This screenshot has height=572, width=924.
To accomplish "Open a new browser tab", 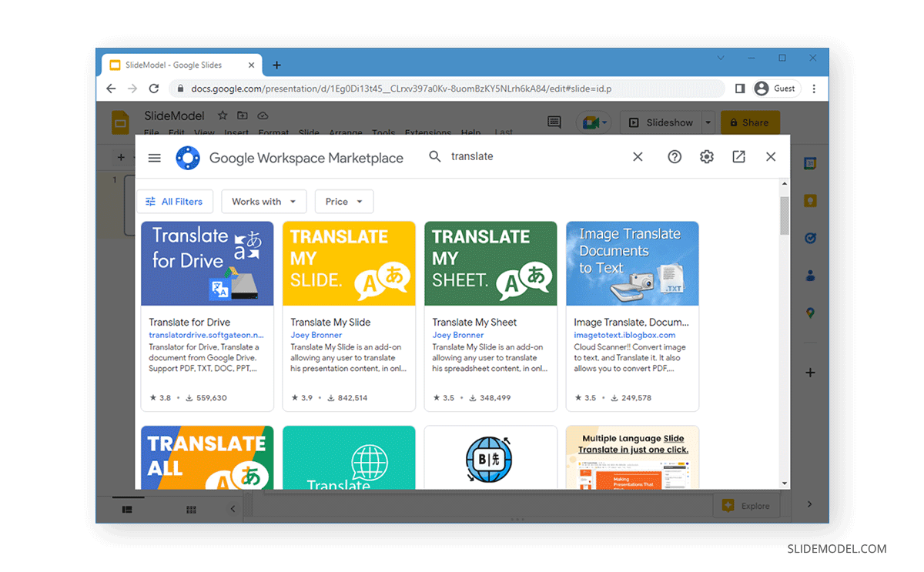I will (277, 65).
